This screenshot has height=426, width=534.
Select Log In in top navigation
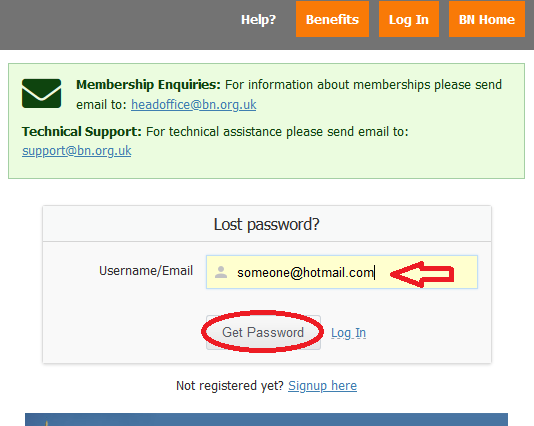(x=409, y=19)
